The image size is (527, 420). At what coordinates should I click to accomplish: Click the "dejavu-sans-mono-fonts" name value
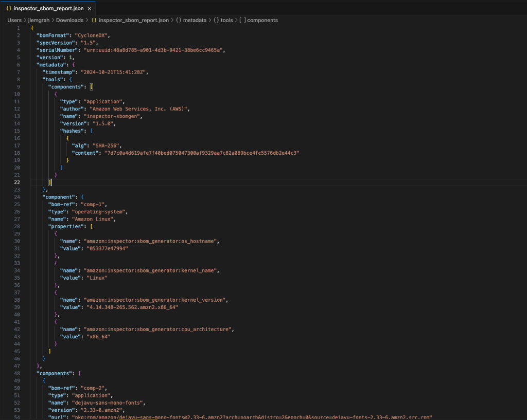point(107,403)
